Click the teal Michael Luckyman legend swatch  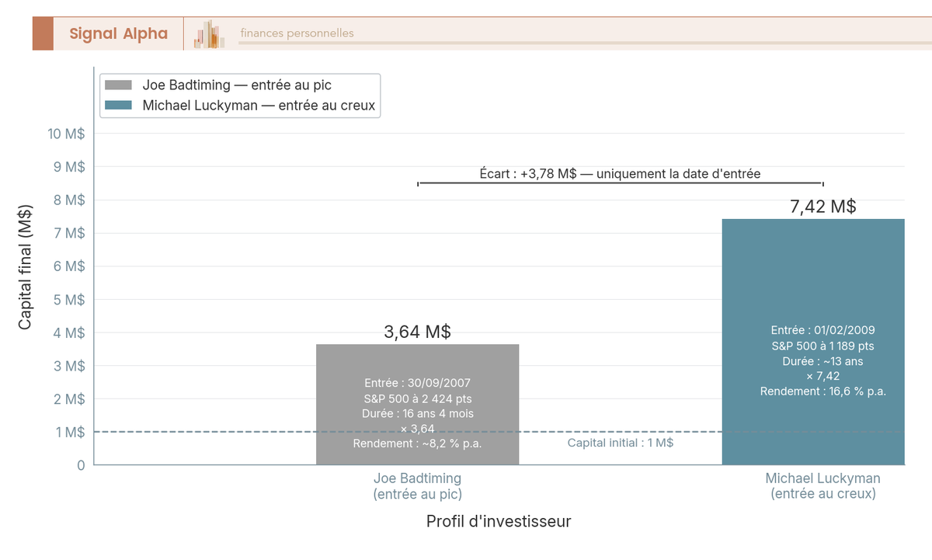pos(119,106)
